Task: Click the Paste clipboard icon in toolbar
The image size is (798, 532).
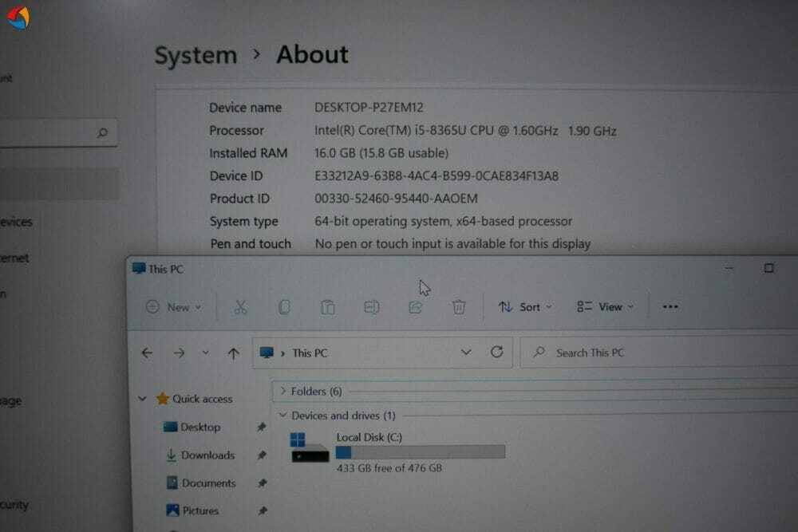Action: coord(328,307)
